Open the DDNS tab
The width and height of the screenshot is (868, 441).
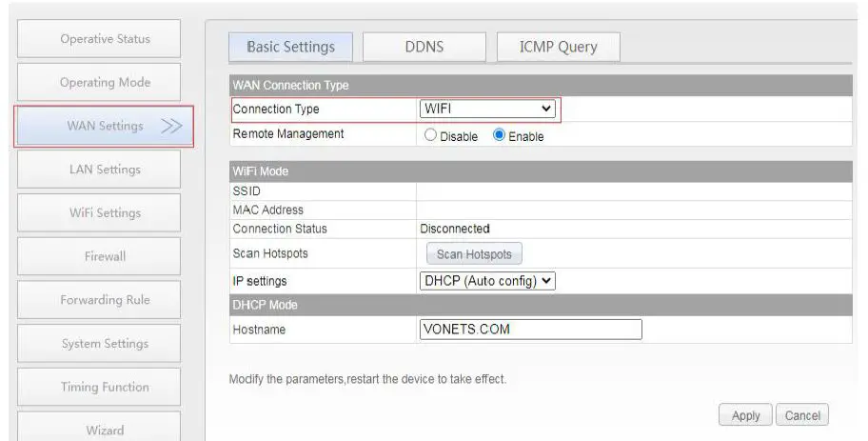pyautogui.click(x=424, y=47)
